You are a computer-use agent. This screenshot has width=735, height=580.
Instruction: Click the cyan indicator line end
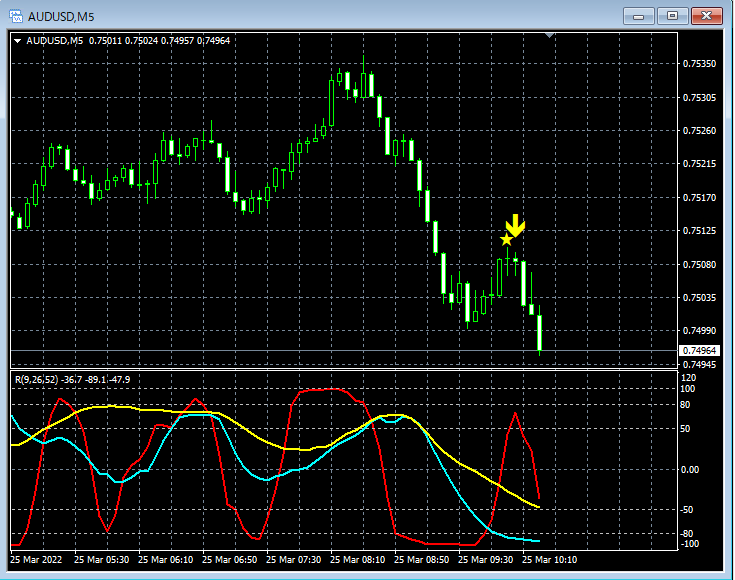click(538, 541)
